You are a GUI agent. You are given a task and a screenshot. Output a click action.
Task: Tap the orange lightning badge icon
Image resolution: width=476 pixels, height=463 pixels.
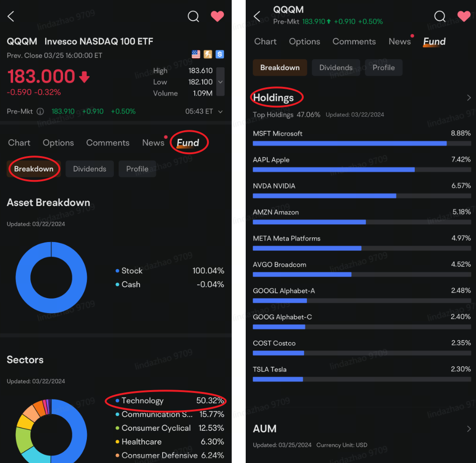pos(208,54)
